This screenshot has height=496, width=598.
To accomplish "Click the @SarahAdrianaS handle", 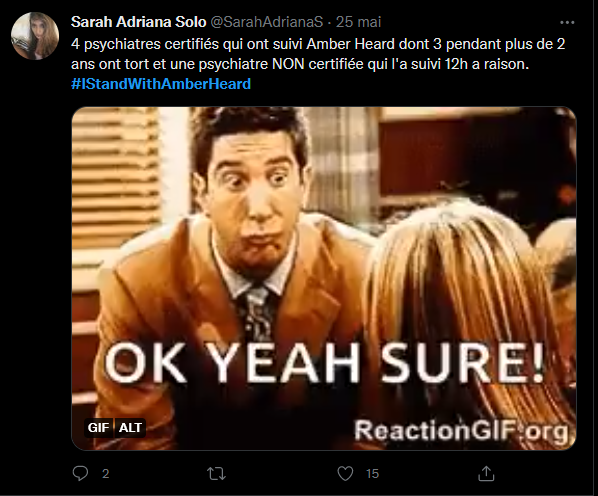I will pyautogui.click(x=267, y=22).
